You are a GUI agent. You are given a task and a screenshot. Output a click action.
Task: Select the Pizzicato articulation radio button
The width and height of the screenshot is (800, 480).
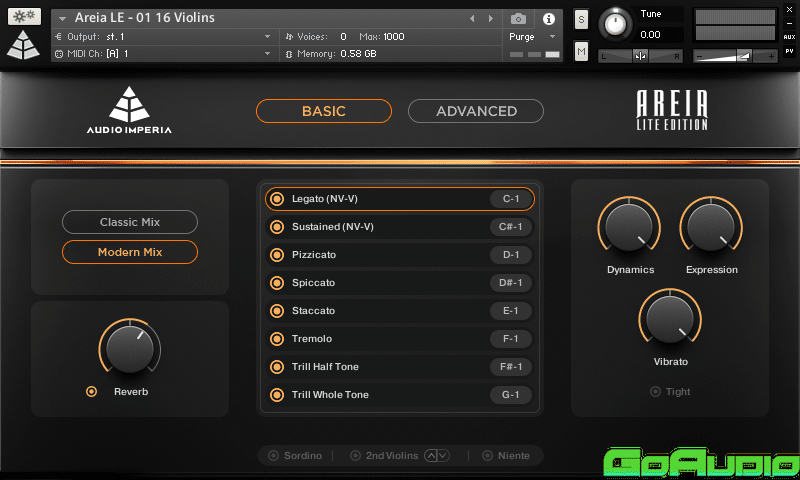point(277,255)
